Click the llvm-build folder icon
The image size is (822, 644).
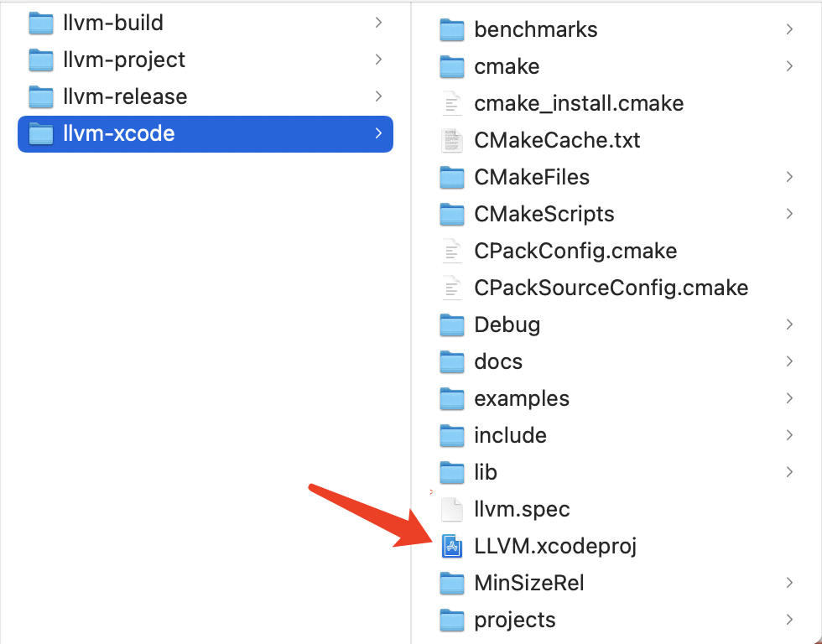click(41, 23)
